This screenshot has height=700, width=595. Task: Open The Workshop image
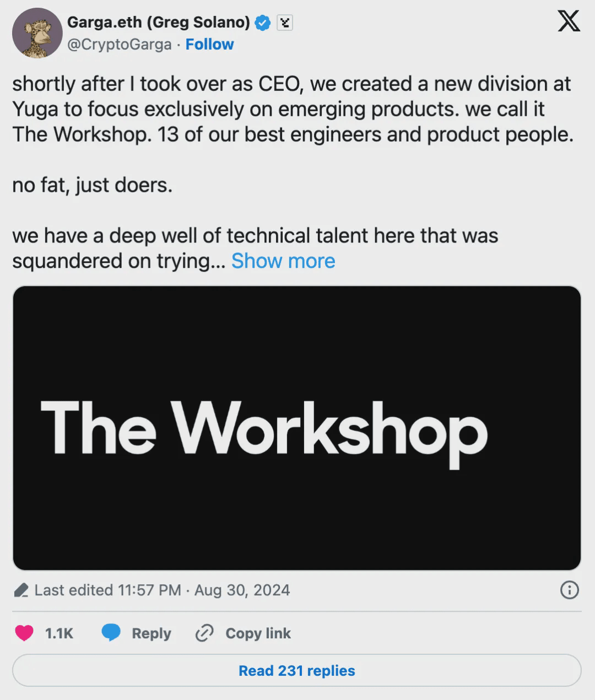pyautogui.click(x=296, y=428)
